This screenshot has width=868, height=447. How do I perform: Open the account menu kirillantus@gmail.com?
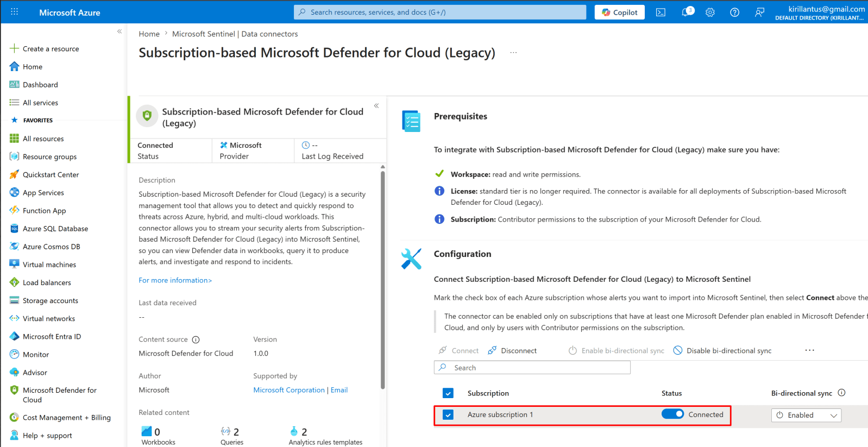(x=820, y=12)
